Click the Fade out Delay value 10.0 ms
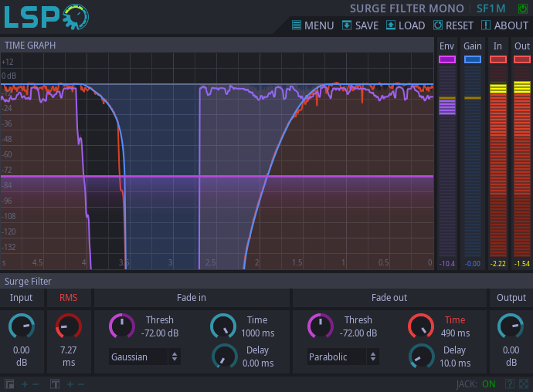533x392 pixels. tap(455, 363)
